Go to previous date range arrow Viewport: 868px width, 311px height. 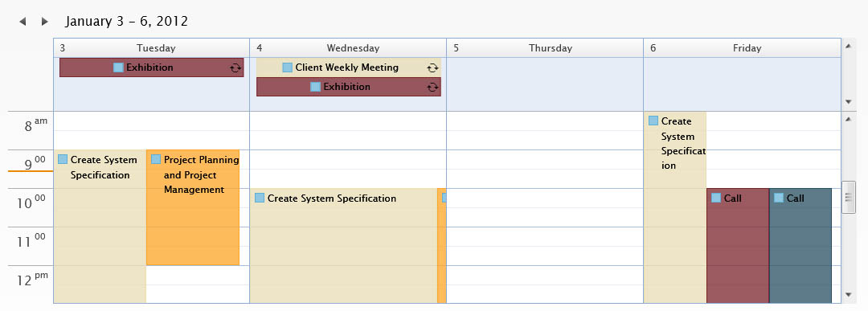23,22
